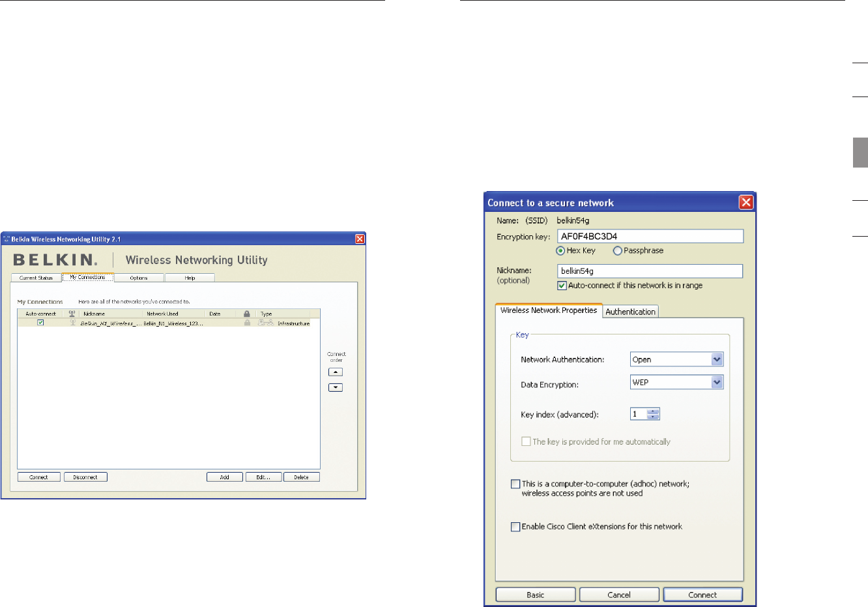The height and width of the screenshot is (607, 868).
Task: Enable Cisco Client eXtensions for this network
Action: [x=515, y=527]
